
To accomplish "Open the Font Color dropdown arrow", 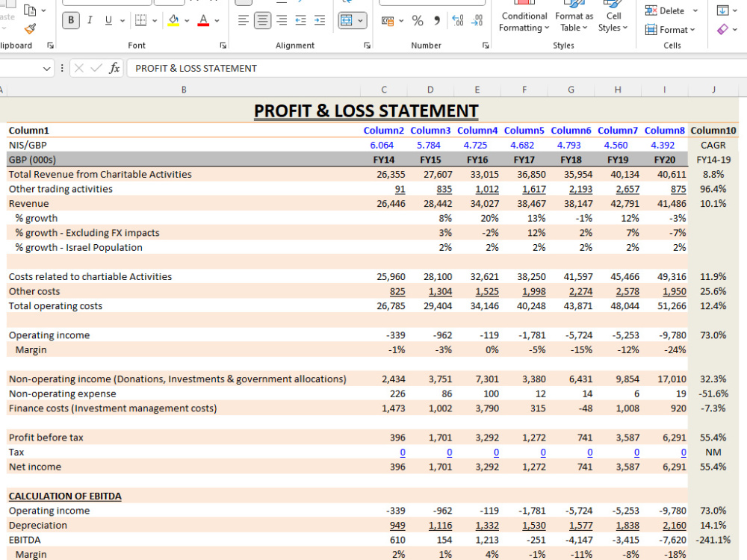I will [217, 19].
